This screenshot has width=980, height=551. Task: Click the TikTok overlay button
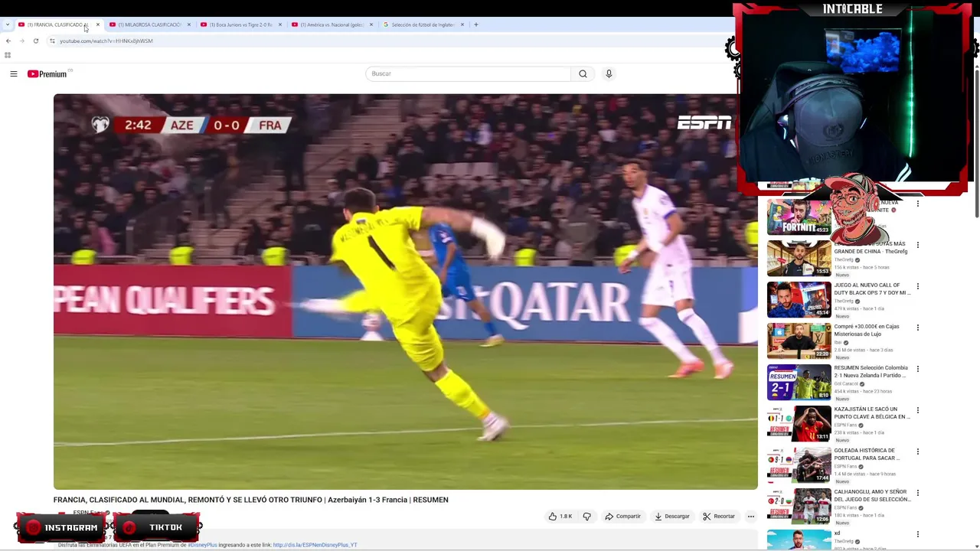pos(157,527)
